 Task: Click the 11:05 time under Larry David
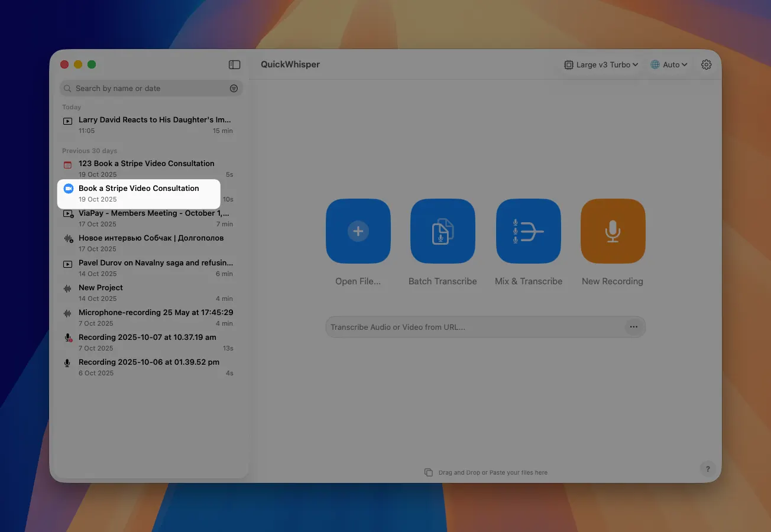(x=86, y=131)
